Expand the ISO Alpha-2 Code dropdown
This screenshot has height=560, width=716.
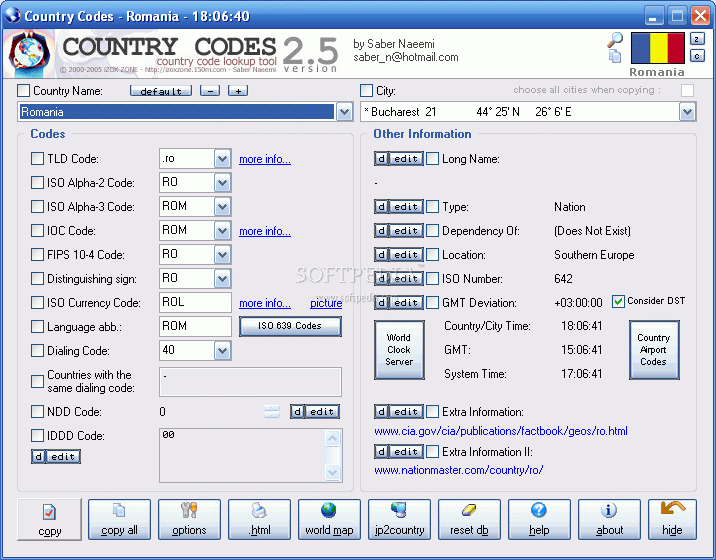coord(222,183)
